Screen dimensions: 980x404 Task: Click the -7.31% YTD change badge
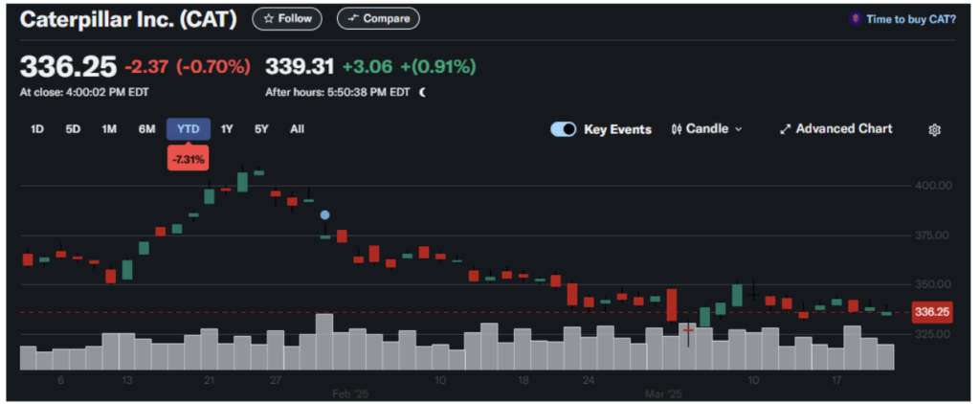(189, 159)
